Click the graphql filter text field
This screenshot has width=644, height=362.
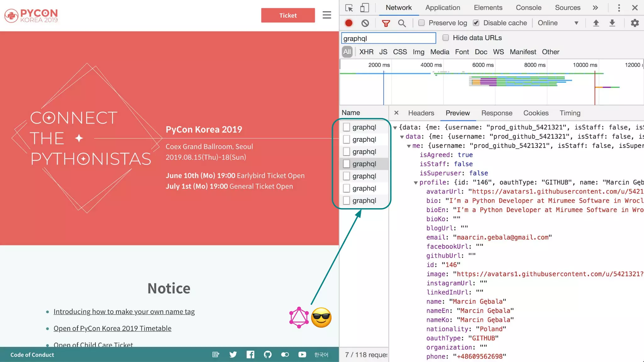click(388, 38)
